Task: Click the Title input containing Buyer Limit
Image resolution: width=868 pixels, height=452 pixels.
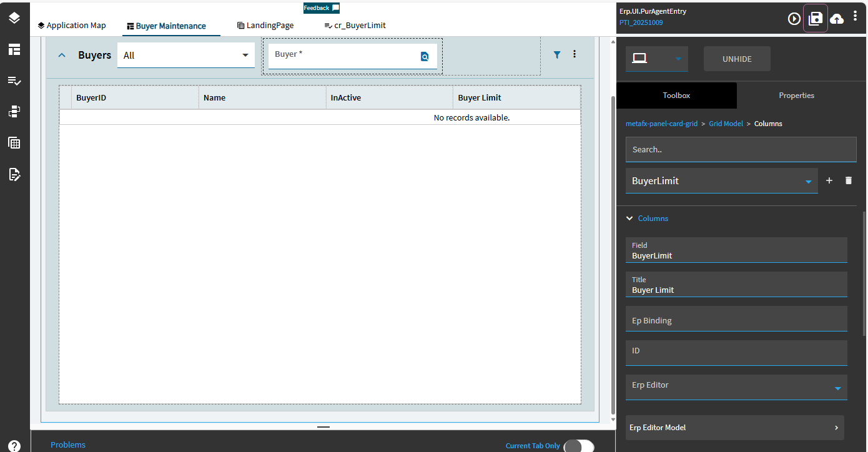Action: (x=736, y=284)
